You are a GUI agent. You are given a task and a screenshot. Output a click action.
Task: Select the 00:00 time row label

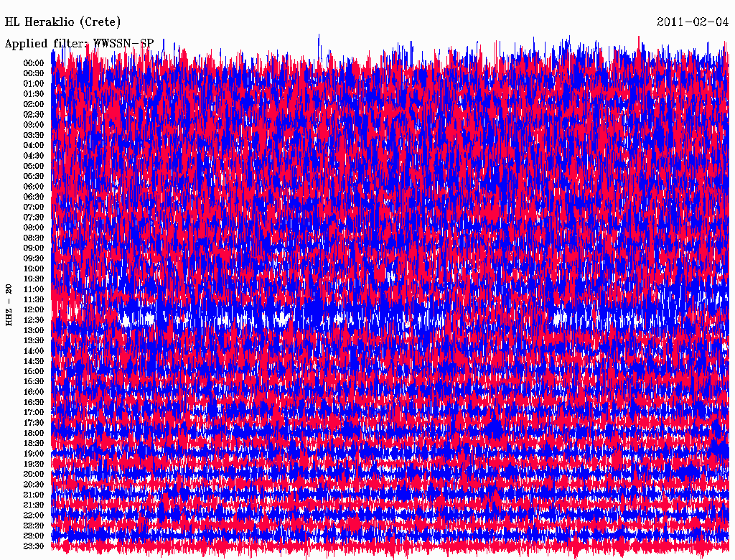pyautogui.click(x=34, y=63)
